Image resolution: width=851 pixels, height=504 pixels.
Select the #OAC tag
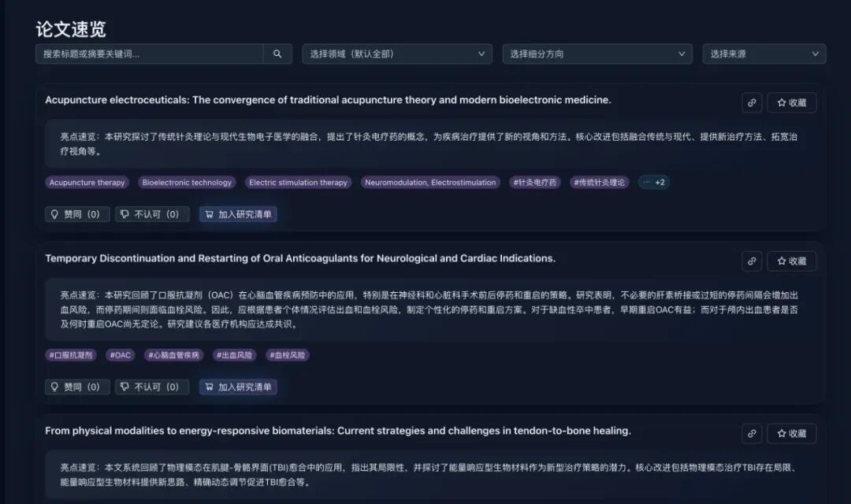pos(121,355)
